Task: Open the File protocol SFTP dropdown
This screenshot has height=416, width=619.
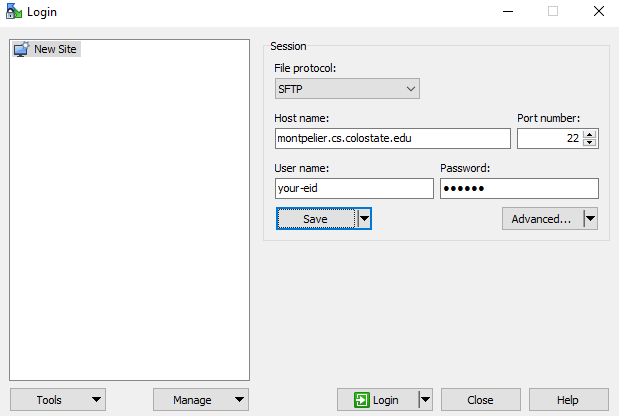Action: click(347, 89)
